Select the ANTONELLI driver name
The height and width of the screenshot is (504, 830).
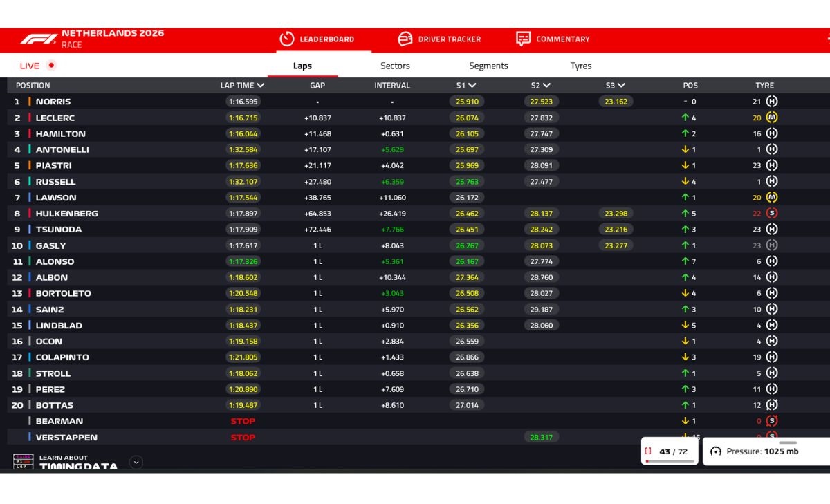(x=62, y=149)
